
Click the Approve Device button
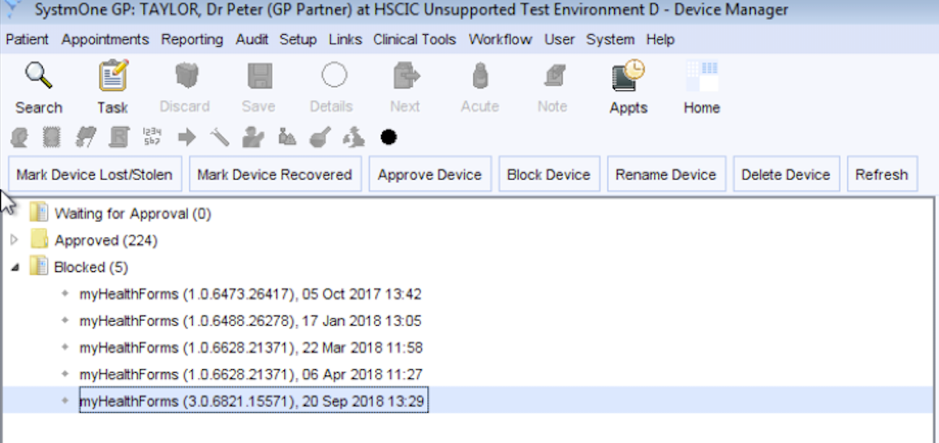(430, 174)
